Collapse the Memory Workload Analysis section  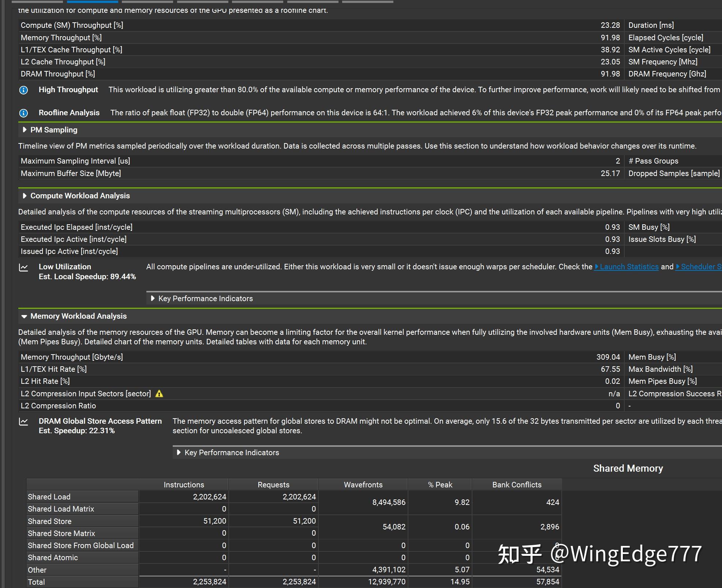coord(24,317)
